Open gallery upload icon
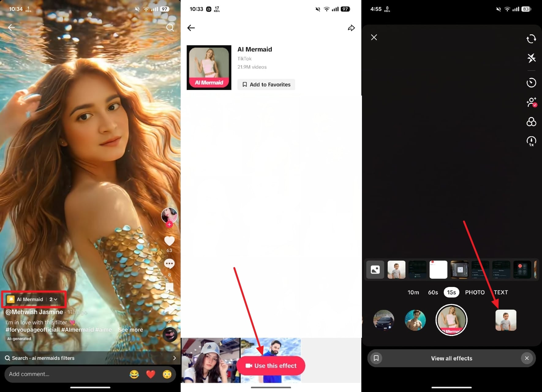Image resolution: width=542 pixels, height=392 pixels. coord(375,269)
